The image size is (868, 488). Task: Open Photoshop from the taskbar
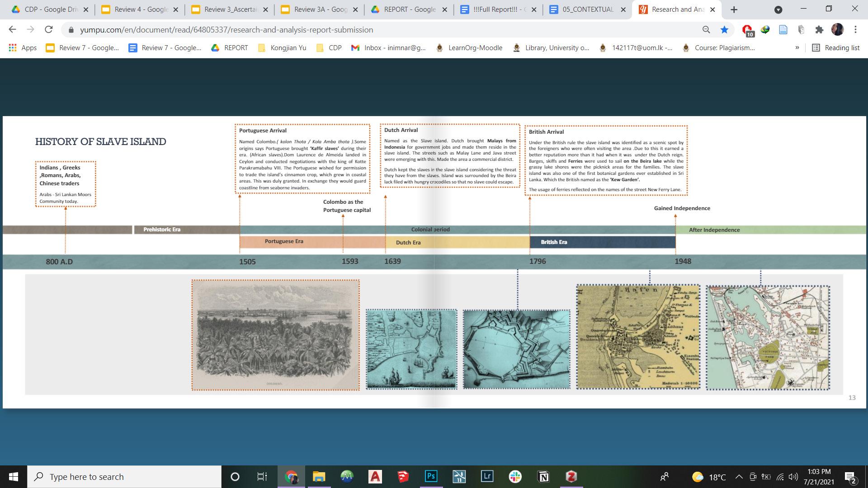click(x=431, y=476)
